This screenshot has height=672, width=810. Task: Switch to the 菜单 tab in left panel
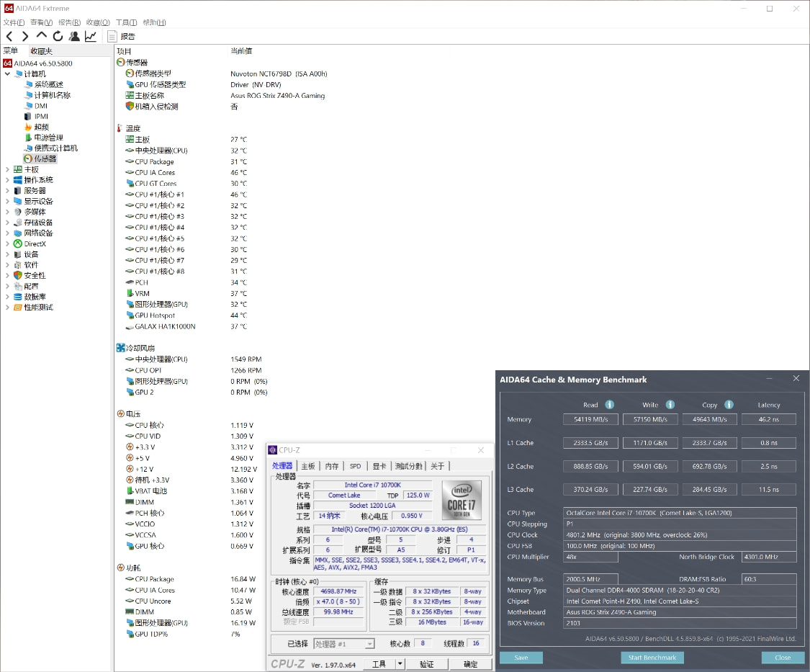(11, 50)
